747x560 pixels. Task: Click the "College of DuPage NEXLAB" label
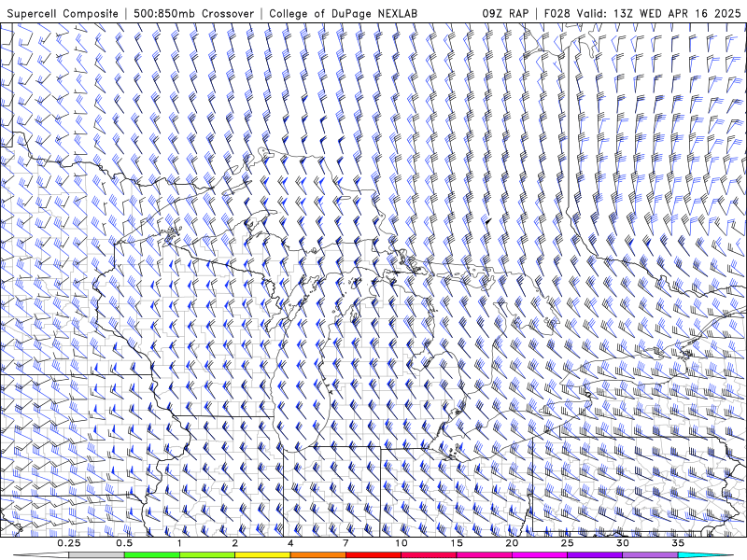[x=343, y=14]
